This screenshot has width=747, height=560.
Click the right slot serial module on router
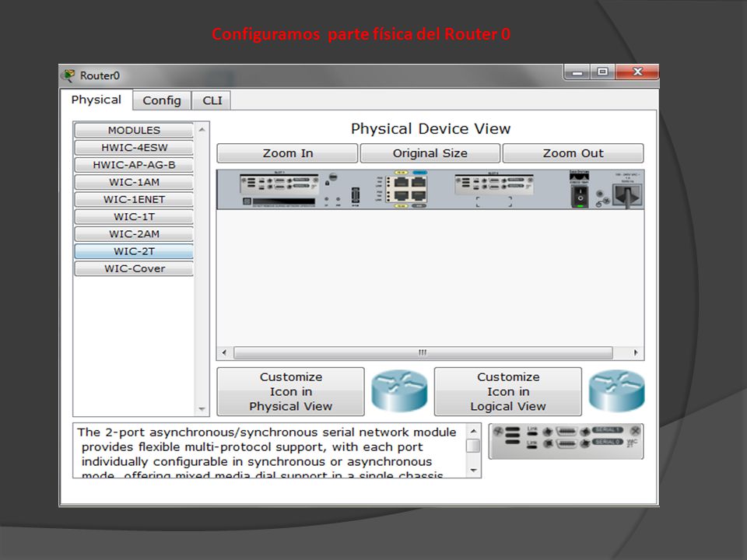point(493,184)
